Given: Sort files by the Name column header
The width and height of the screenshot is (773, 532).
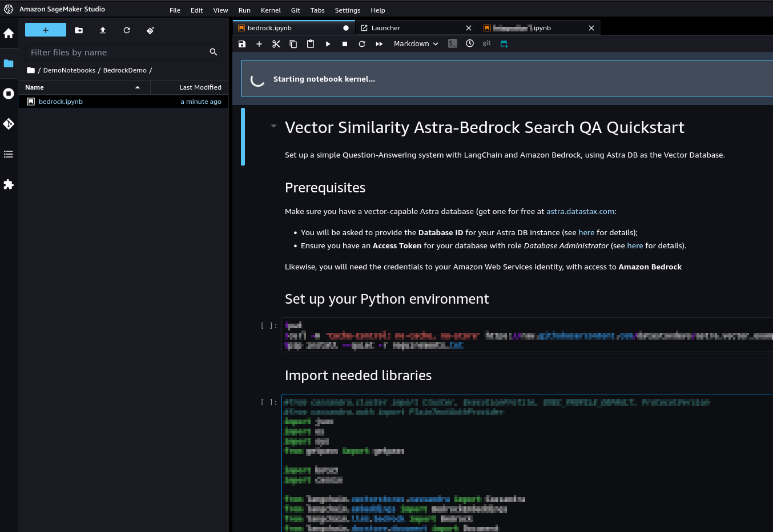Looking at the screenshot, I should [84, 87].
